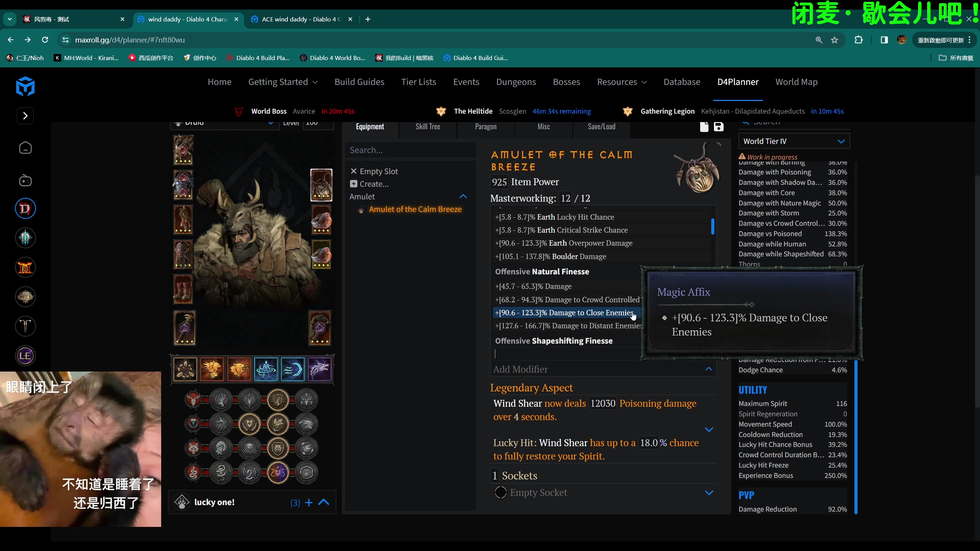Viewport: 980px width, 551px height.
Task: Select the off-hand slot bottom right
Action: (320, 328)
